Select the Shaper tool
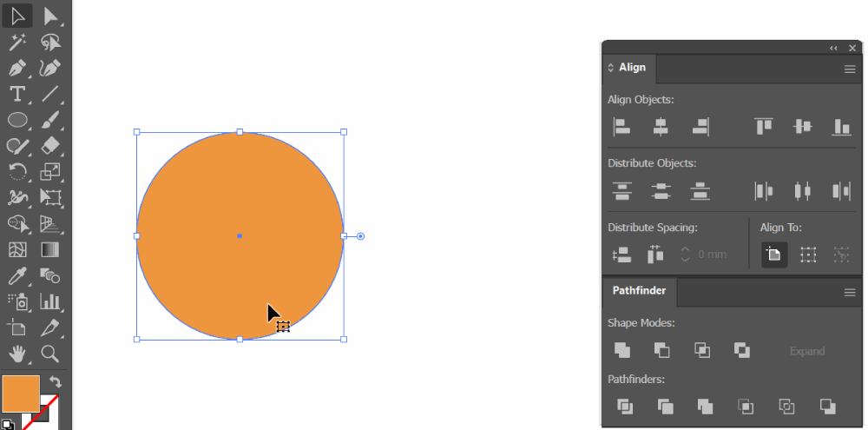 point(17,146)
